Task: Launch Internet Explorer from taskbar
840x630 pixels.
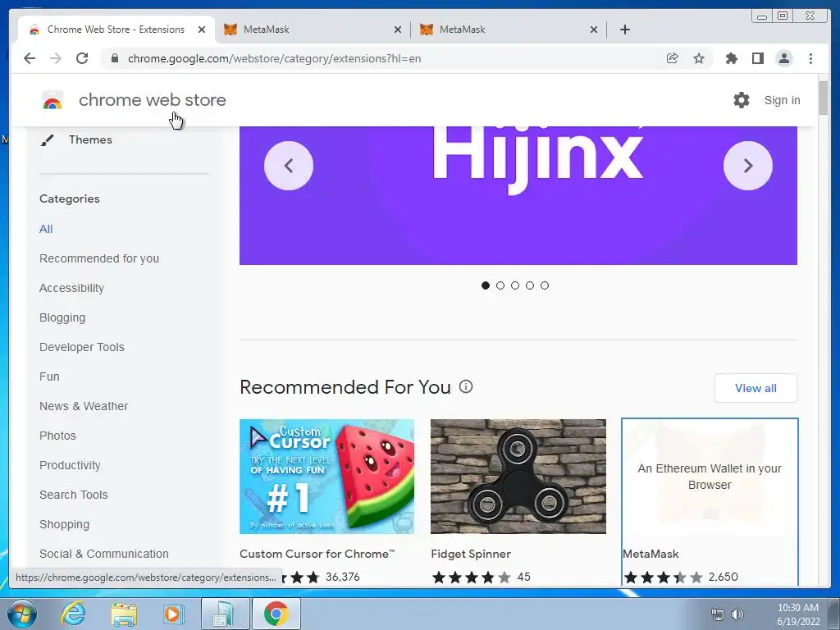Action: click(73, 614)
